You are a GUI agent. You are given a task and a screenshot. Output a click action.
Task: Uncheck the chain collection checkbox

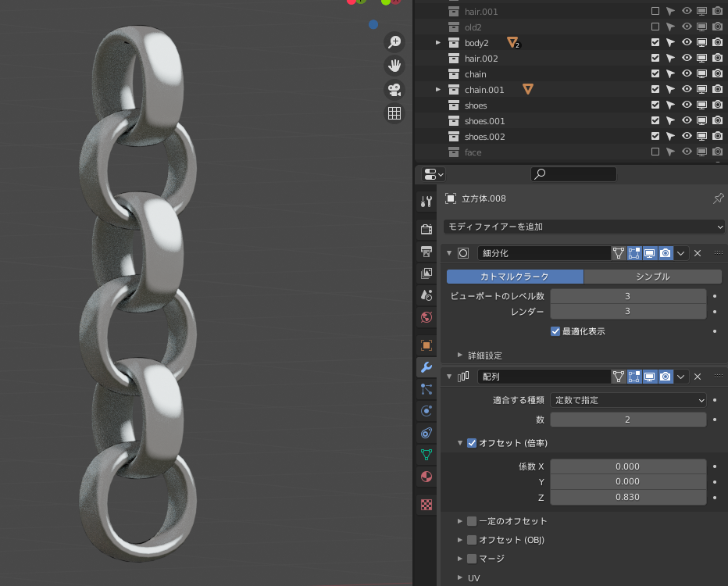coord(655,73)
